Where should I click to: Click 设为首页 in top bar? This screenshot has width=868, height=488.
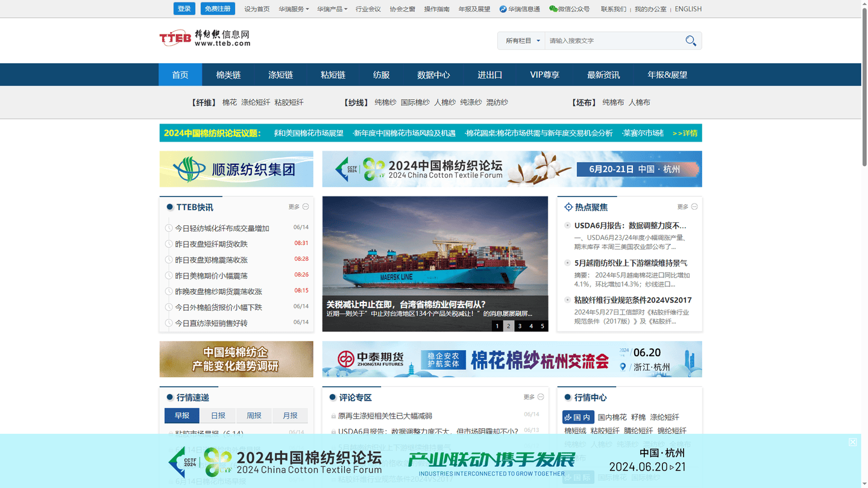tap(257, 9)
